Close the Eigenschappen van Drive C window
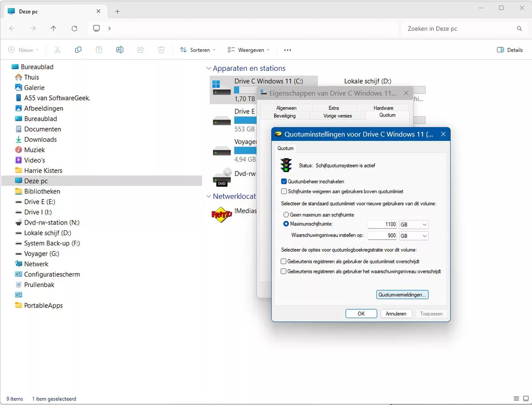This screenshot has width=532, height=405. click(x=406, y=93)
